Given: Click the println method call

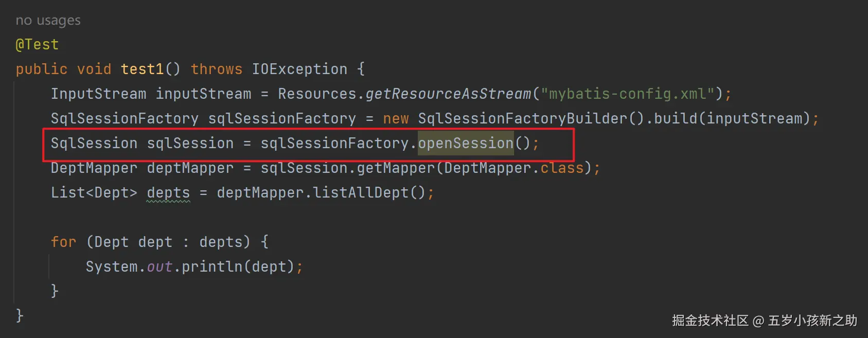Looking at the screenshot, I should (x=212, y=266).
